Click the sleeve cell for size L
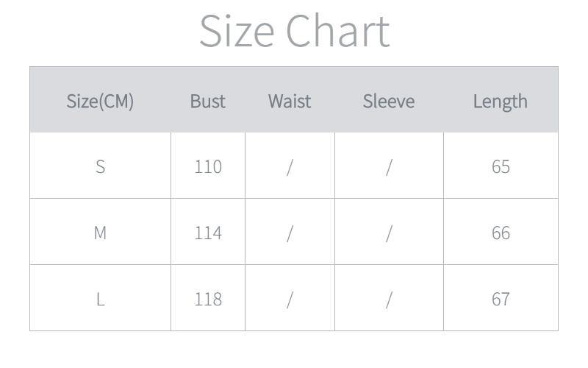Viewport: 588px width, 368px height. 389,299
